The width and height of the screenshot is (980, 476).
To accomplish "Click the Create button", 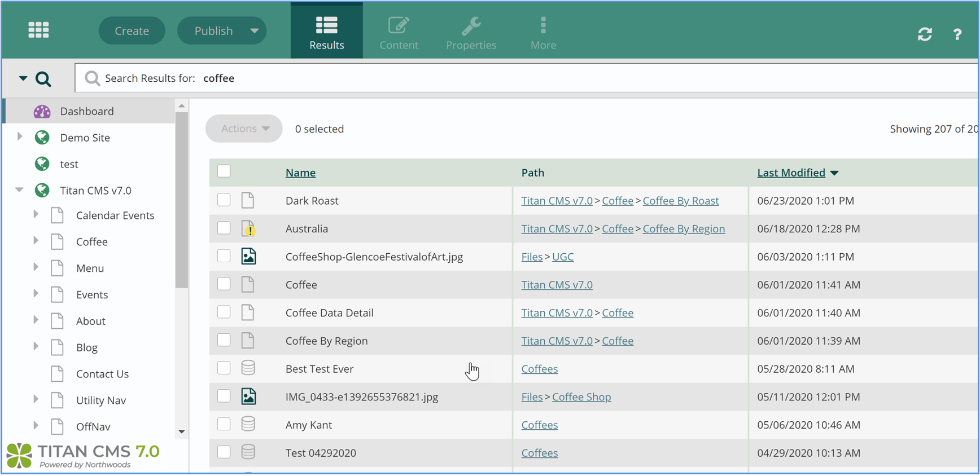I will 132,31.
